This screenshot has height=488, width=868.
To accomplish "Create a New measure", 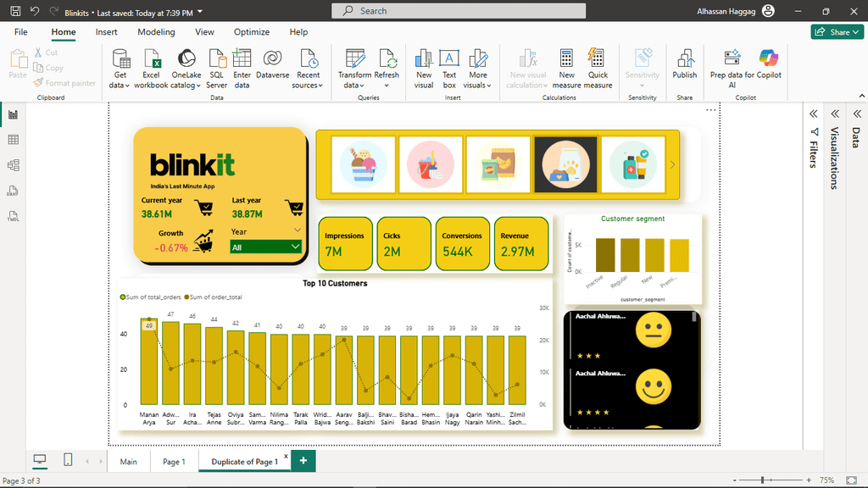I will coord(566,59).
